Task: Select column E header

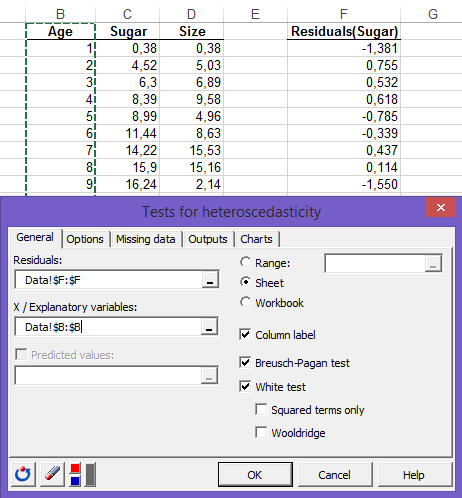Action: pyautogui.click(x=255, y=14)
